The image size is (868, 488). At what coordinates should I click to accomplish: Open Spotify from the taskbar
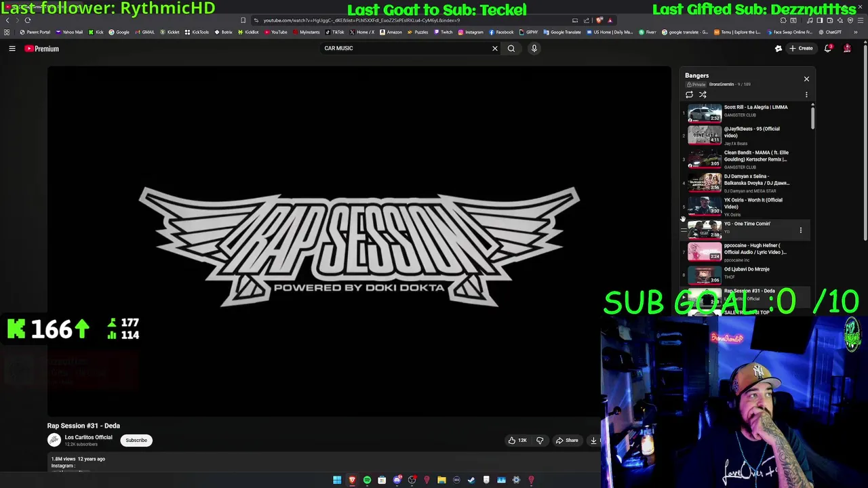[x=367, y=480]
